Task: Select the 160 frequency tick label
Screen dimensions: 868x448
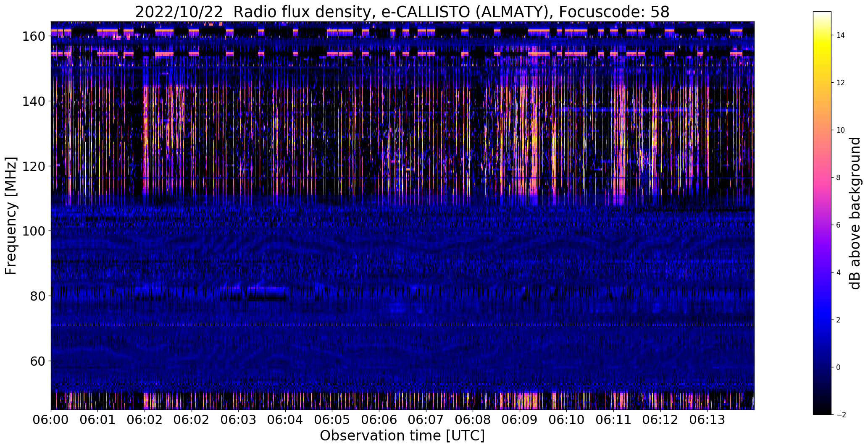Action: pos(33,37)
